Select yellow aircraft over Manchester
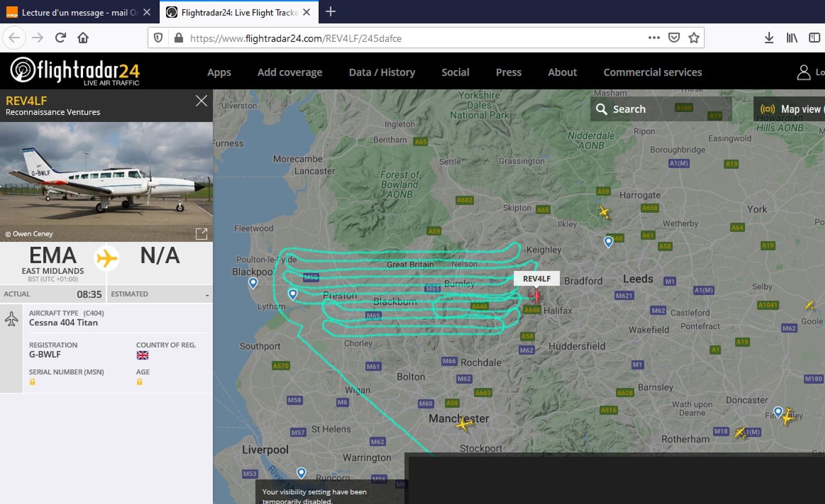Screen dimensions: 825x504 (464, 424)
